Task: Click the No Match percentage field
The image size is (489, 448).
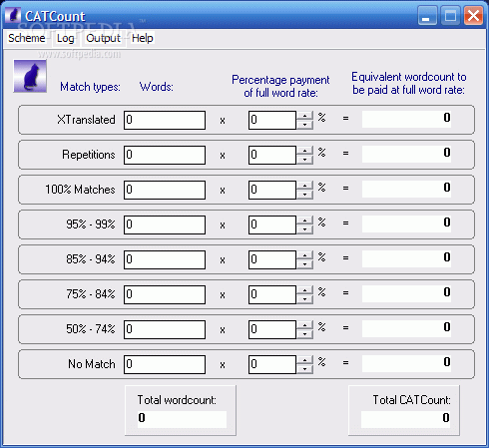Action: 272,364
